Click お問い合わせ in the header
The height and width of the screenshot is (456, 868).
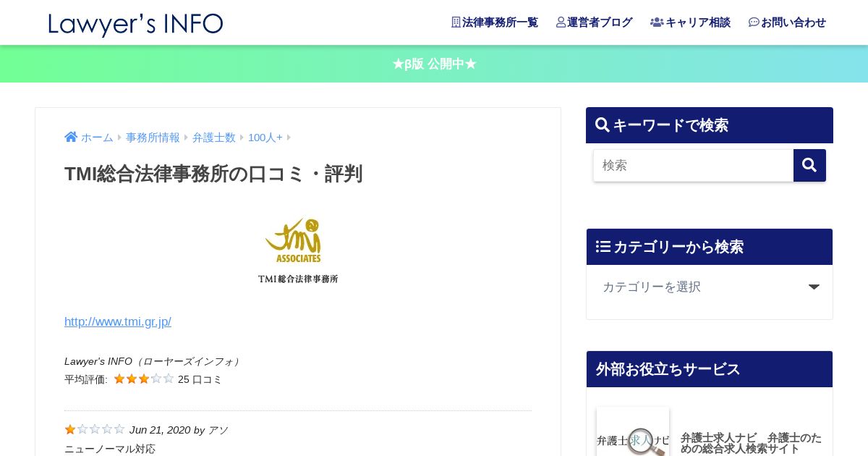(787, 22)
